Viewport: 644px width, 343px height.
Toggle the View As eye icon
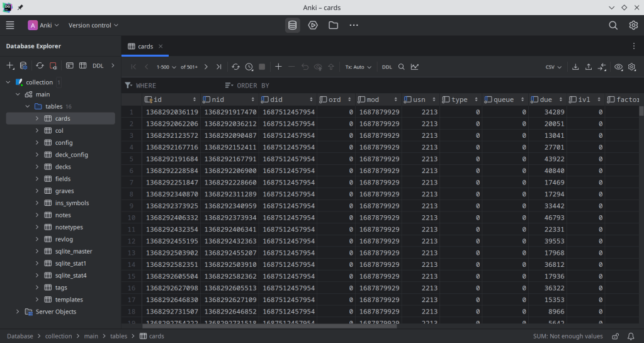click(x=619, y=67)
